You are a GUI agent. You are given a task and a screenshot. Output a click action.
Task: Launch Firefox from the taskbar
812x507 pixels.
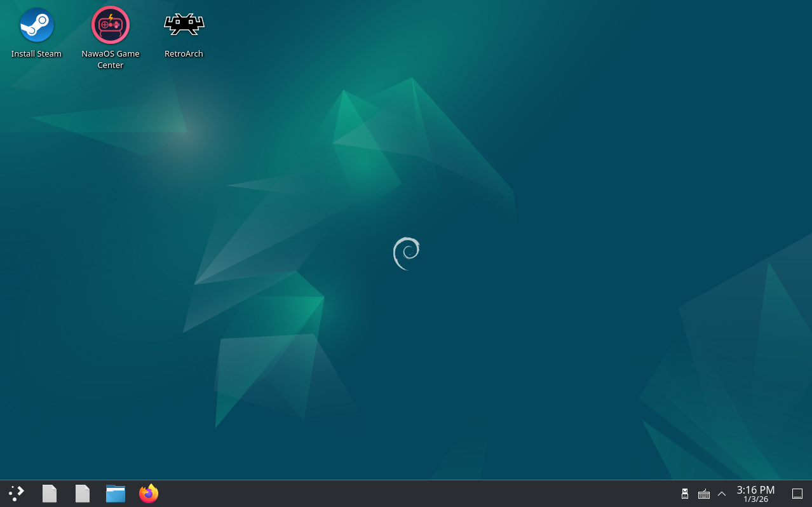tap(148, 493)
